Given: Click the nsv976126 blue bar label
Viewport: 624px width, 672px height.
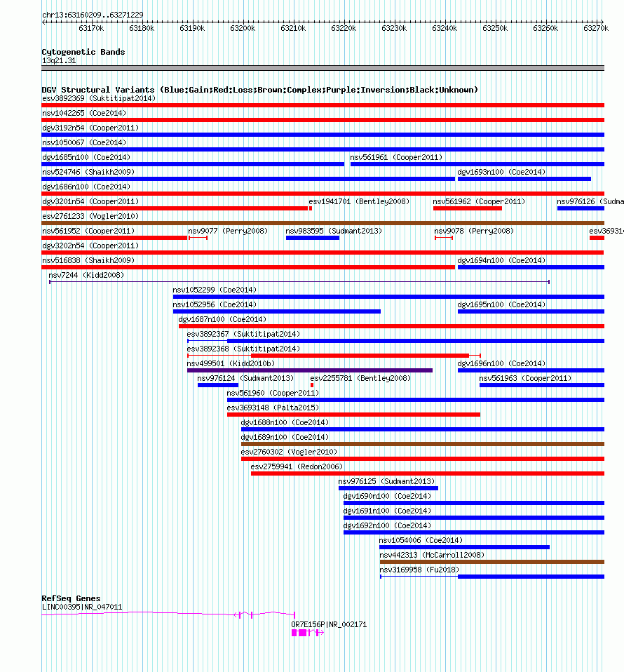Looking at the screenshot, I should 590,201.
